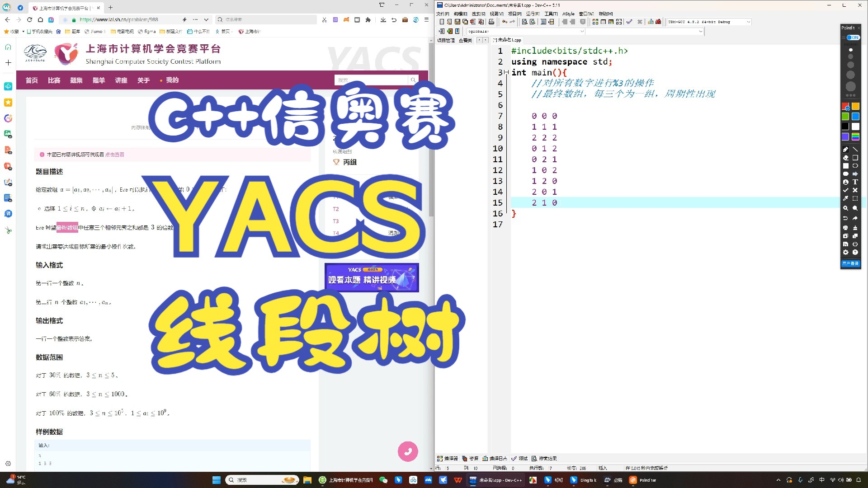Undo the last annotation stroke in Pointit
This screenshot has height=488, width=868.
tap(845, 218)
